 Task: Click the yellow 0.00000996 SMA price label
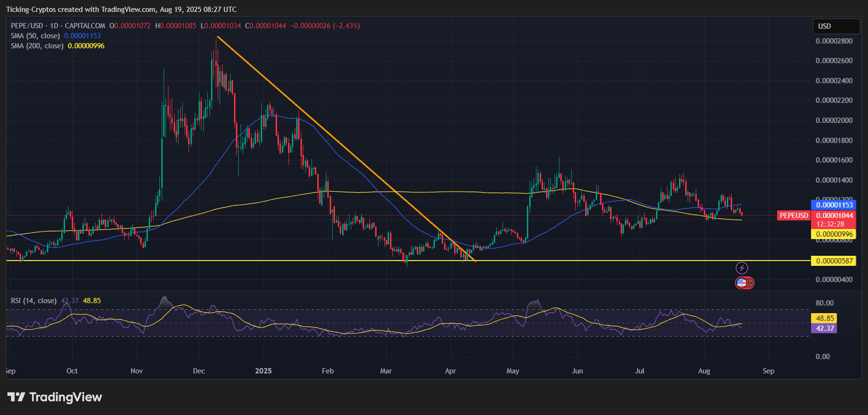pyautogui.click(x=834, y=234)
